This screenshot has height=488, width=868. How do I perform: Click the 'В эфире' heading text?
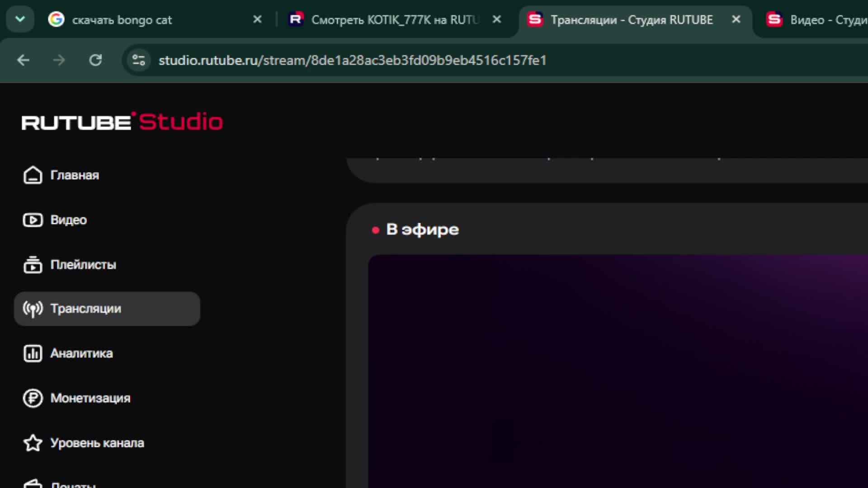(x=422, y=230)
